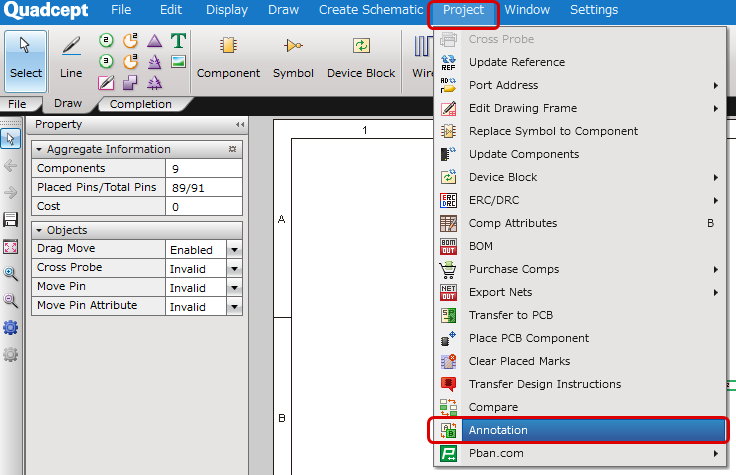Image resolution: width=736 pixels, height=475 pixels.
Task: Click the sidebar forward arrow
Action: coord(10,192)
